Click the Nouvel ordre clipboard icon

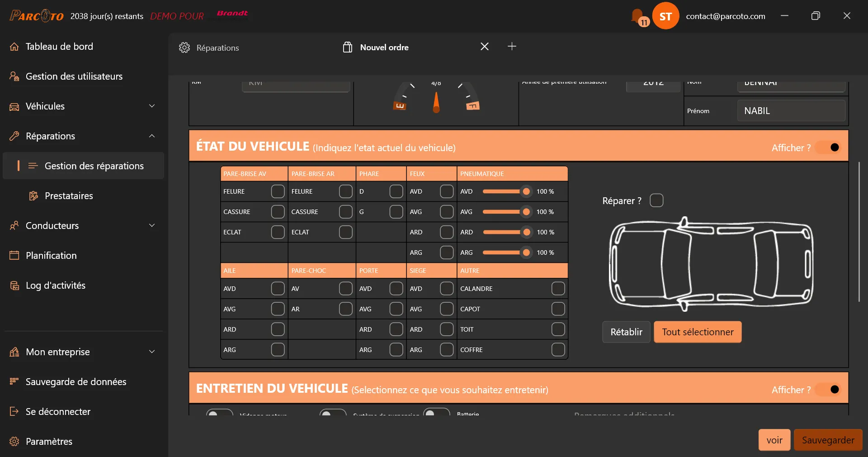tap(348, 47)
